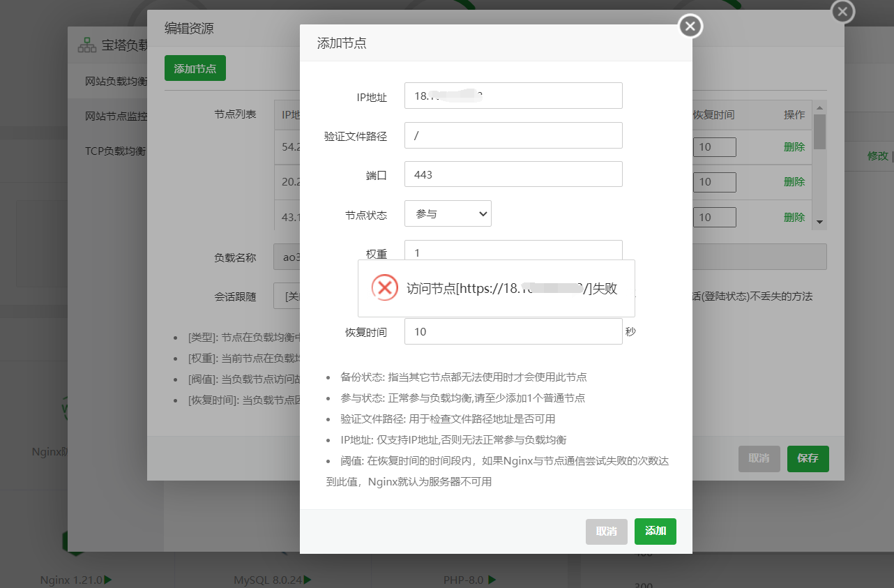
Task: Click the 修改 link in background window
Action: [x=877, y=156]
